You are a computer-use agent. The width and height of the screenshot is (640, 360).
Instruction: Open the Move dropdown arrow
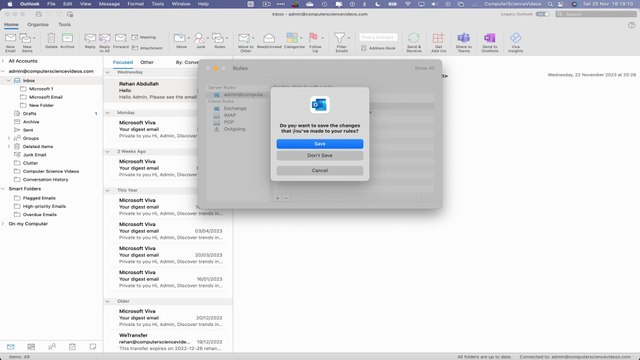189,38
